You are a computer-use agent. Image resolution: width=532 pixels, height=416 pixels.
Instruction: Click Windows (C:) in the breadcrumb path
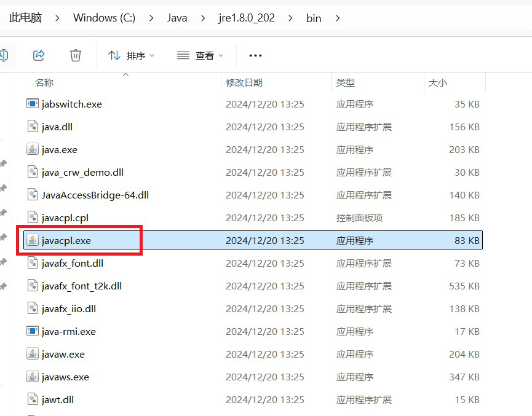104,18
